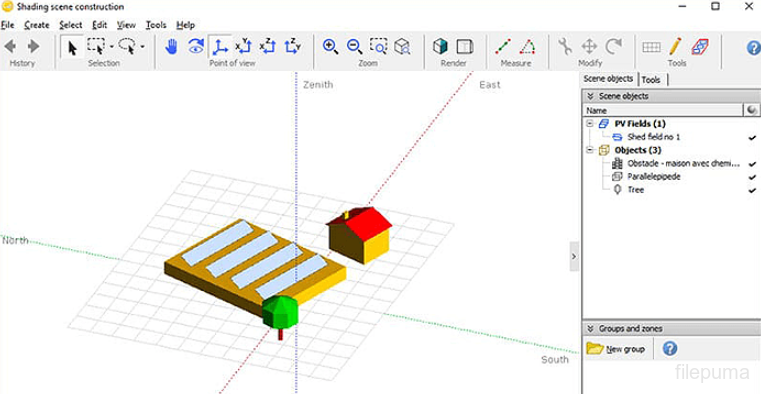The height and width of the screenshot is (394, 761).
Task: Open the lasso selection dropdown arrow
Action: [x=142, y=47]
